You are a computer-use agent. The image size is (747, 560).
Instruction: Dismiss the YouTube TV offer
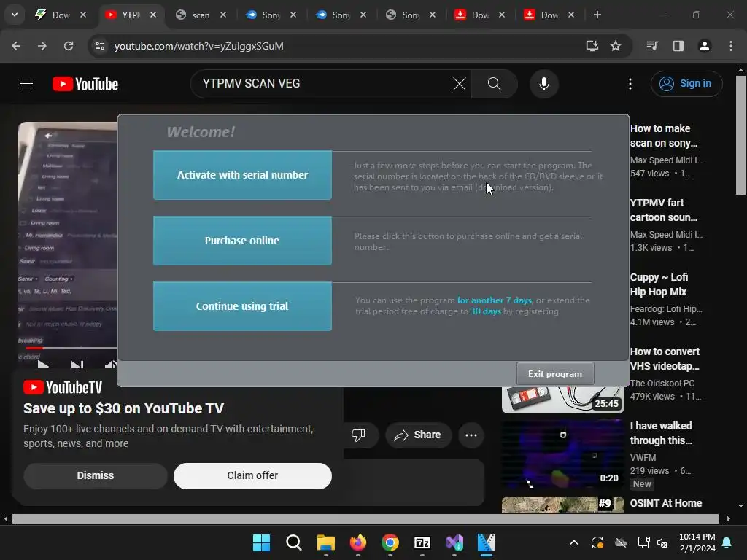96,475
